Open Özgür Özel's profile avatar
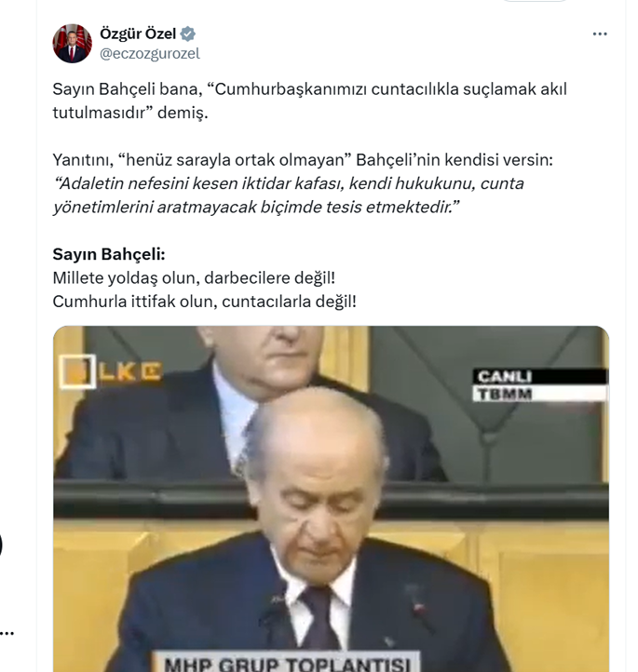This screenshot has height=672, width=638. pyautogui.click(x=72, y=44)
